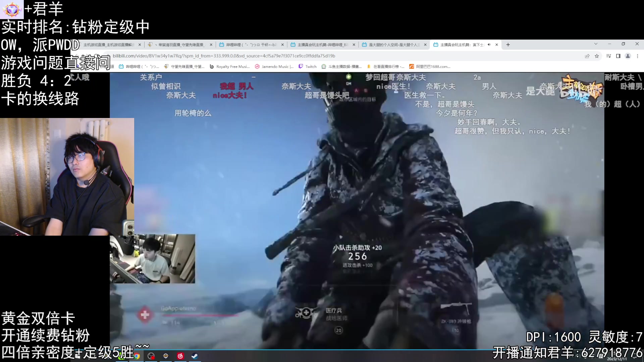Open the Royalty Free Music bookmark
Viewport: 644px width, 362px height.
230,66
